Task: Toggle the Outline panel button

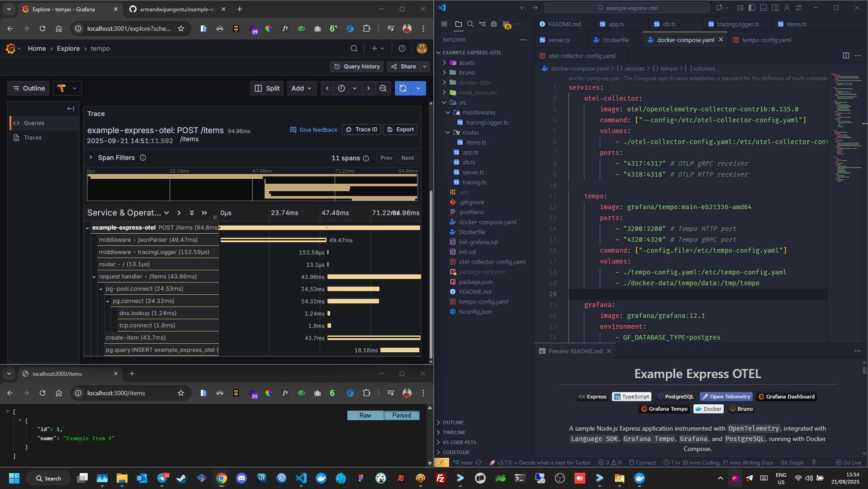Action: (x=28, y=88)
